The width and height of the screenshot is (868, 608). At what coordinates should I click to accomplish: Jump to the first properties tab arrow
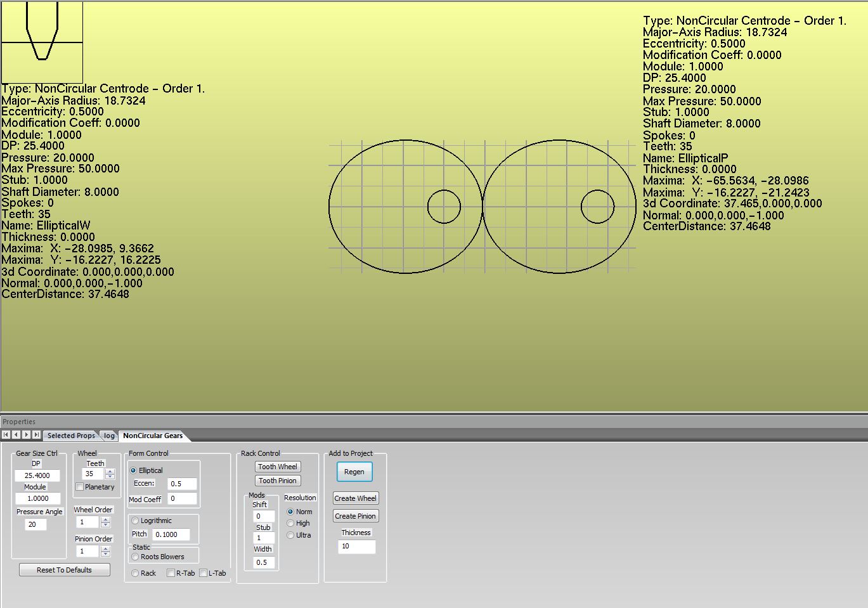tap(6, 435)
